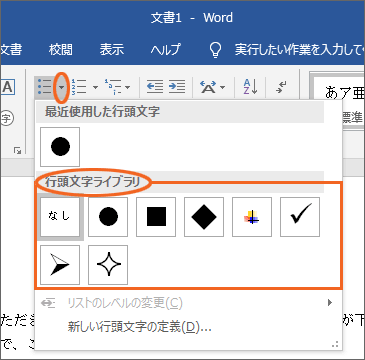Click the lightbulb Tell Me icon
Viewport: 365px width, 360px height.
click(216, 50)
